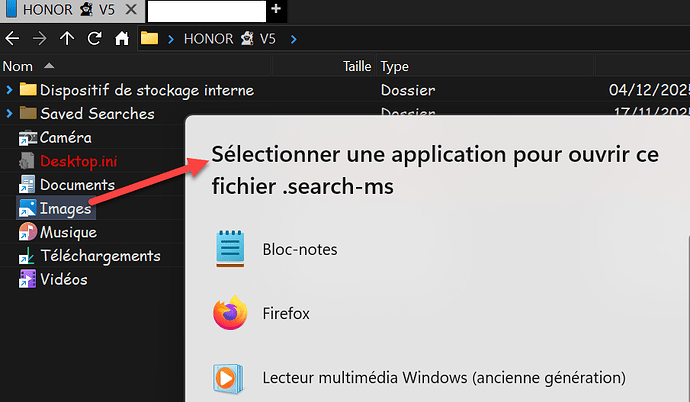Viewport: 690px width, 402px height.
Task: Select Lecteur multimédia Windows icon
Action: (x=230, y=379)
